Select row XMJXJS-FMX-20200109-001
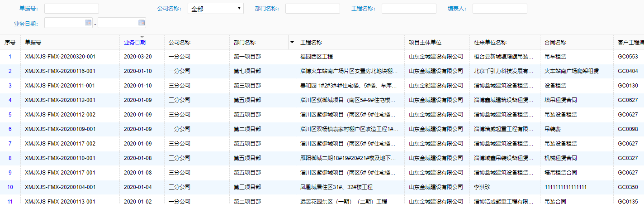The image size is (644, 204). click(x=322, y=129)
